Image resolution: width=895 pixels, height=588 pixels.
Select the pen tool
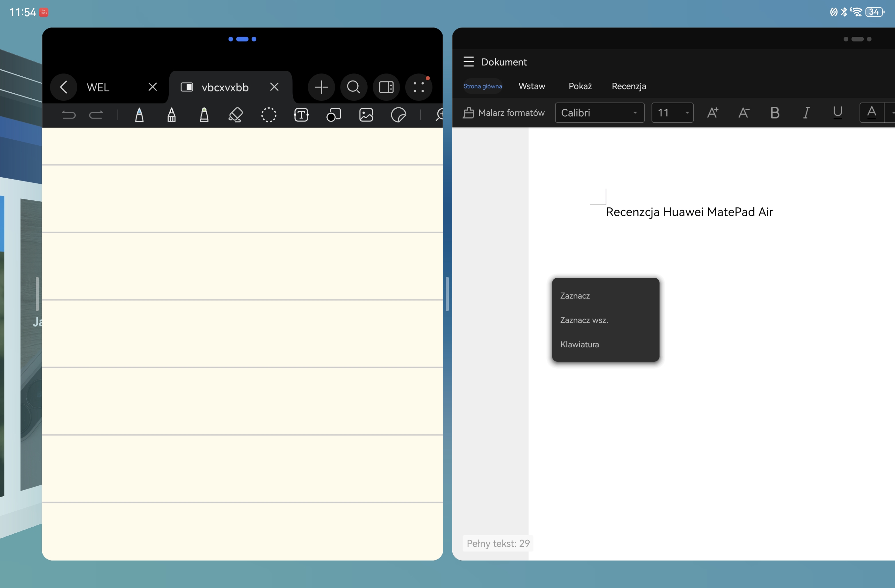tap(139, 115)
